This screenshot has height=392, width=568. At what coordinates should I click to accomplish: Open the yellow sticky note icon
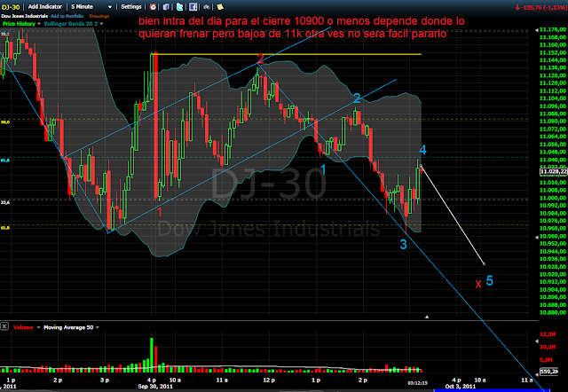pyautogui.click(x=220, y=6)
